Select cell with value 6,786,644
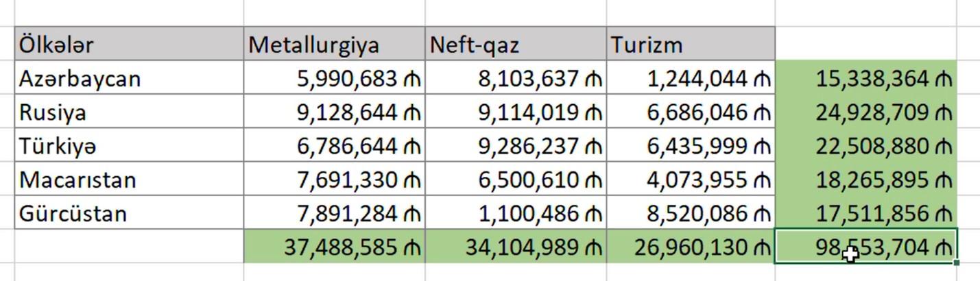980x281 pixels. pos(334,145)
